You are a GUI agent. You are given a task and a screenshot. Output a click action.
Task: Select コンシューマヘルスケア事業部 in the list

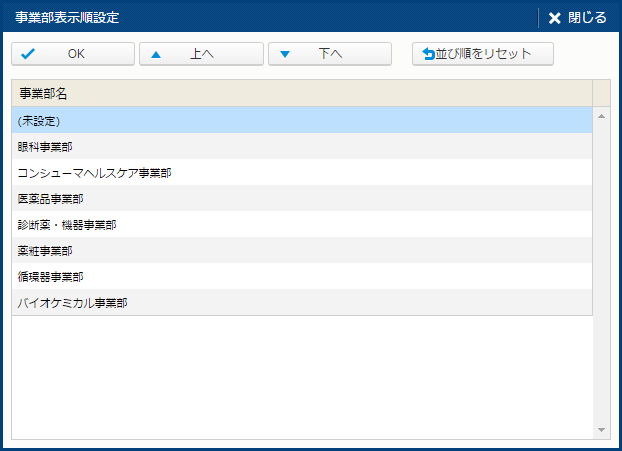(x=300, y=173)
